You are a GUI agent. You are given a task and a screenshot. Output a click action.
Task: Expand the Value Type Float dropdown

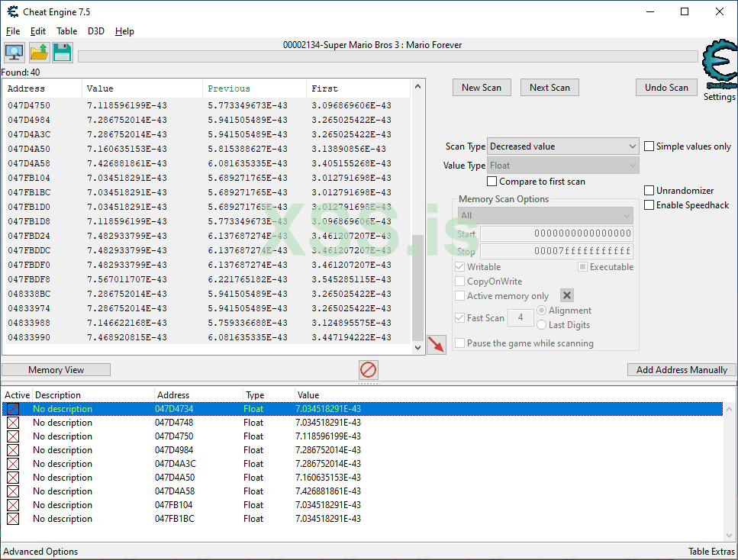(562, 166)
